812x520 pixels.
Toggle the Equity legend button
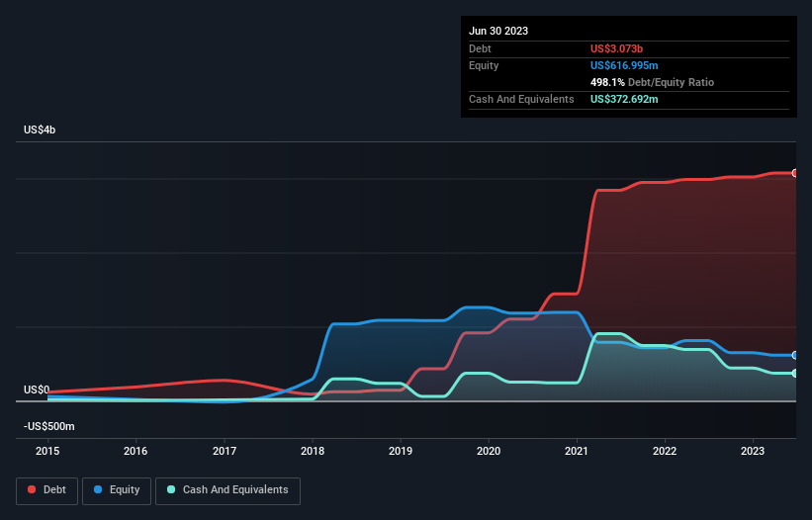click(117, 490)
